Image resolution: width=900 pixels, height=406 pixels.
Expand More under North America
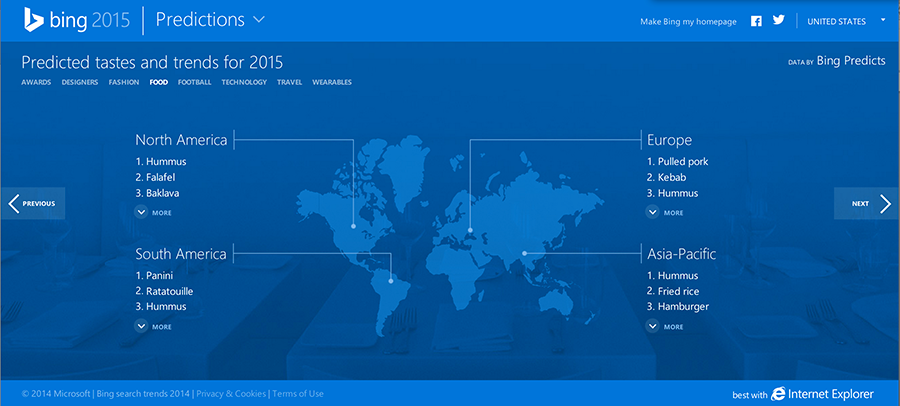(153, 212)
